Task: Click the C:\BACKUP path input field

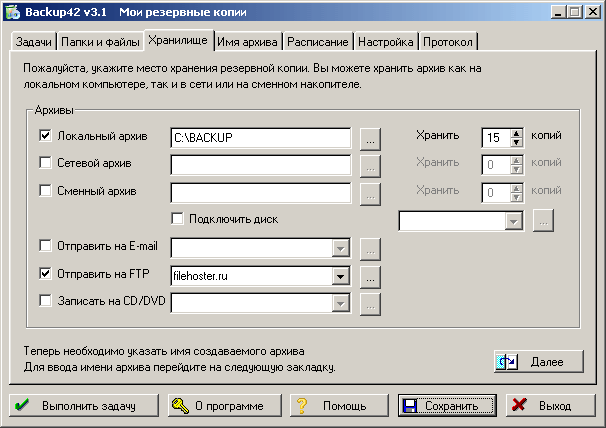Action: [259, 137]
